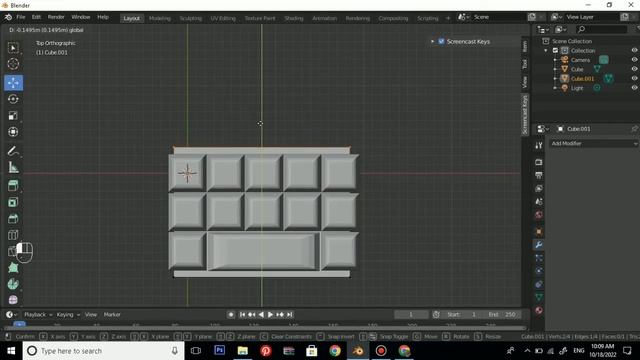The height and width of the screenshot is (360, 640).
Task: Open the Output properties tab
Action: pyautogui.click(x=539, y=175)
